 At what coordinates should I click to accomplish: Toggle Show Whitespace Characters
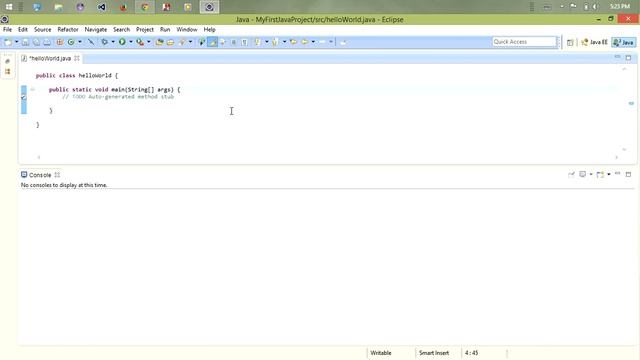244,42
